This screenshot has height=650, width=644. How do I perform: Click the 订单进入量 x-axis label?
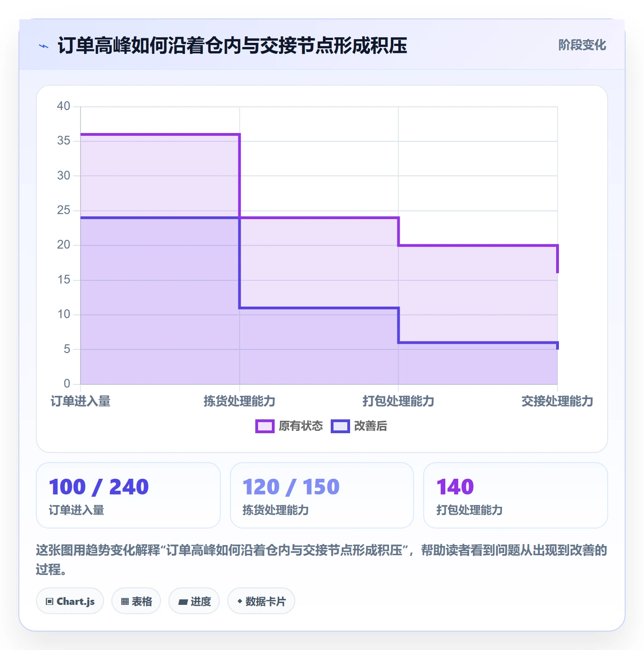[x=80, y=401]
